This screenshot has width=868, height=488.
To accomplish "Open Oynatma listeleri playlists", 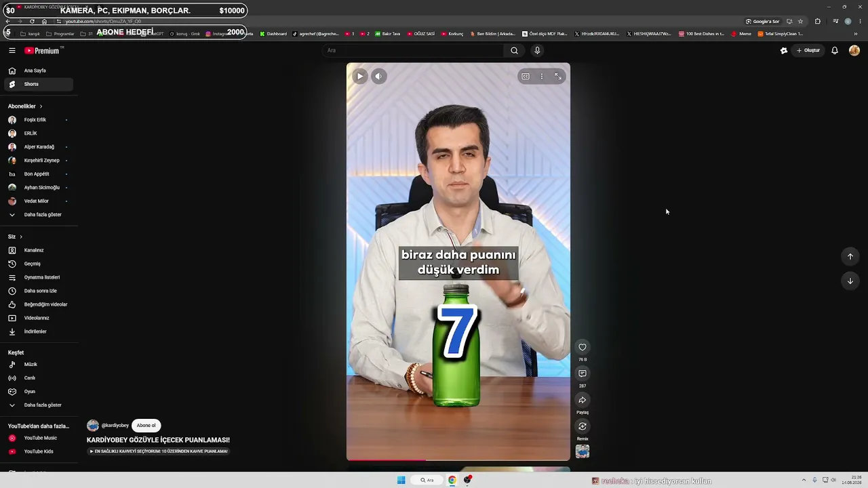I will click(x=39, y=277).
